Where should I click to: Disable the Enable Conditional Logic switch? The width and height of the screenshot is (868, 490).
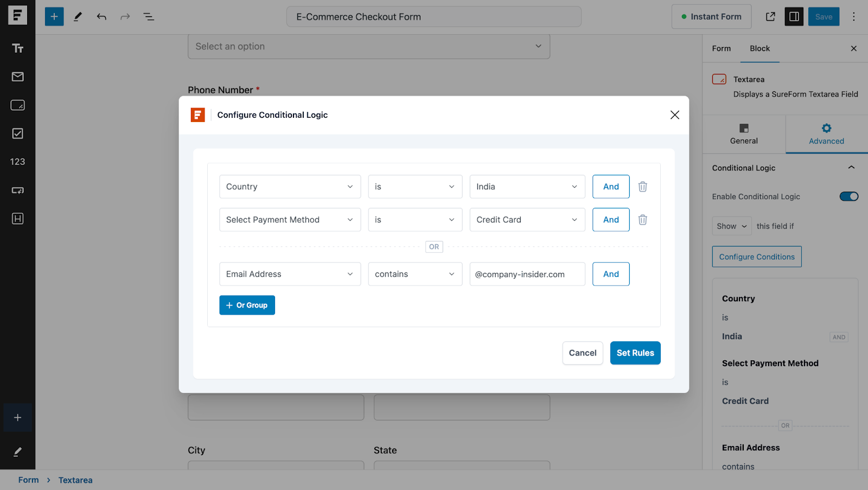(x=848, y=196)
